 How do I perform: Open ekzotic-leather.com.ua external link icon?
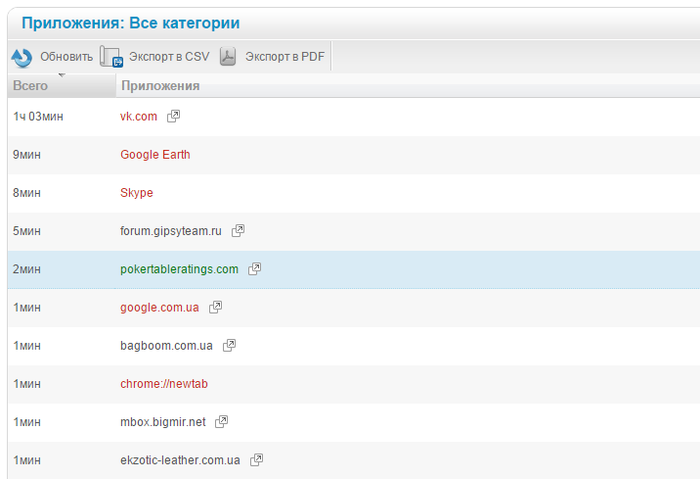tap(257, 460)
